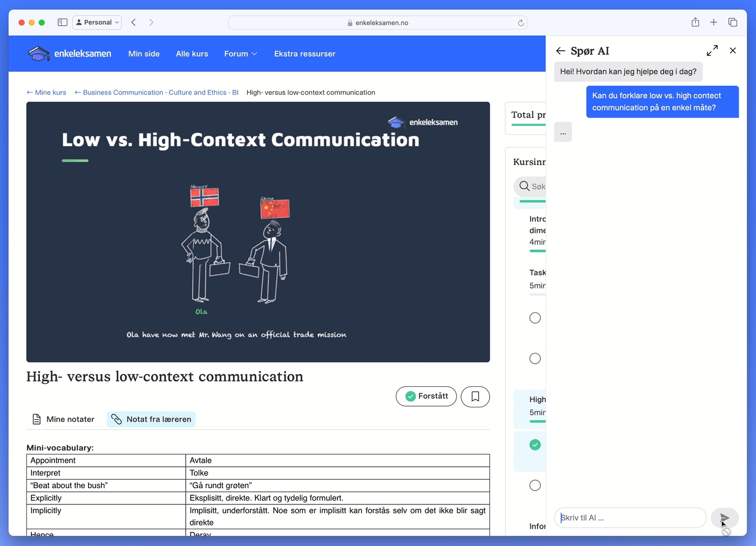Go back using the Spør AI arrow
Image resolution: width=756 pixels, height=546 pixels.
tap(561, 51)
